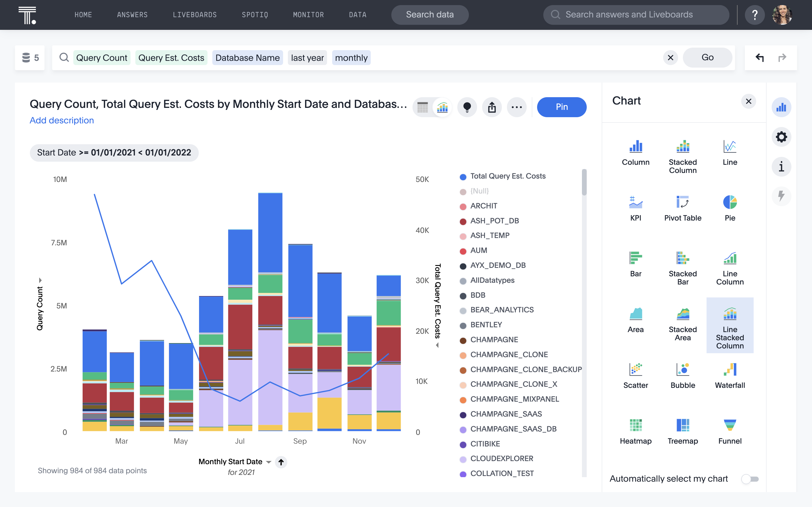
Task: Click Add description below the title
Action: [61, 120]
